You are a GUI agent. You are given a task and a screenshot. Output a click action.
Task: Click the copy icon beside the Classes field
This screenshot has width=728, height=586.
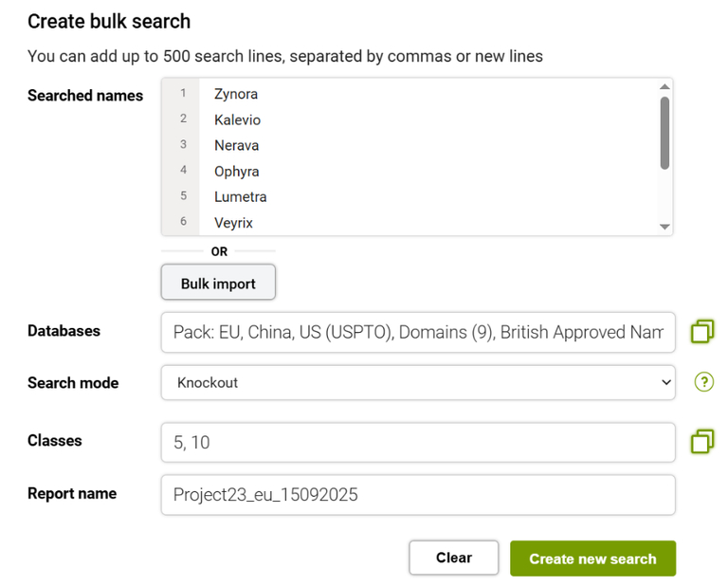[702, 441]
